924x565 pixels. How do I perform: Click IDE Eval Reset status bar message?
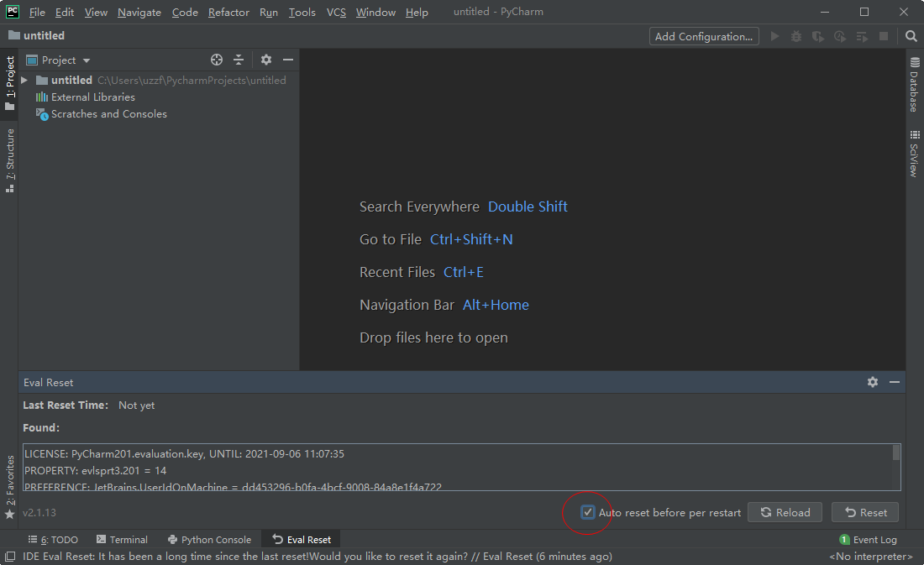(317, 556)
